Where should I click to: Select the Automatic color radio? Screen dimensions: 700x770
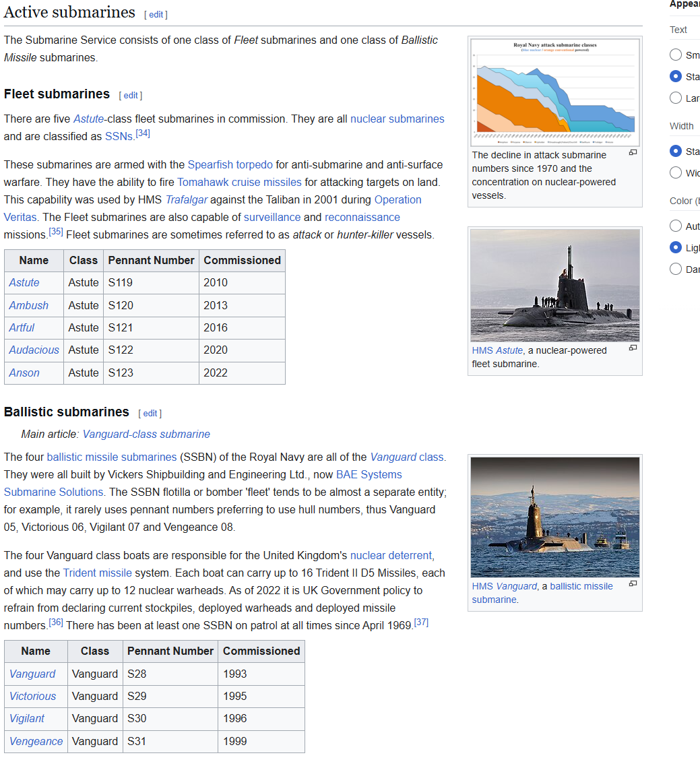pyautogui.click(x=676, y=226)
